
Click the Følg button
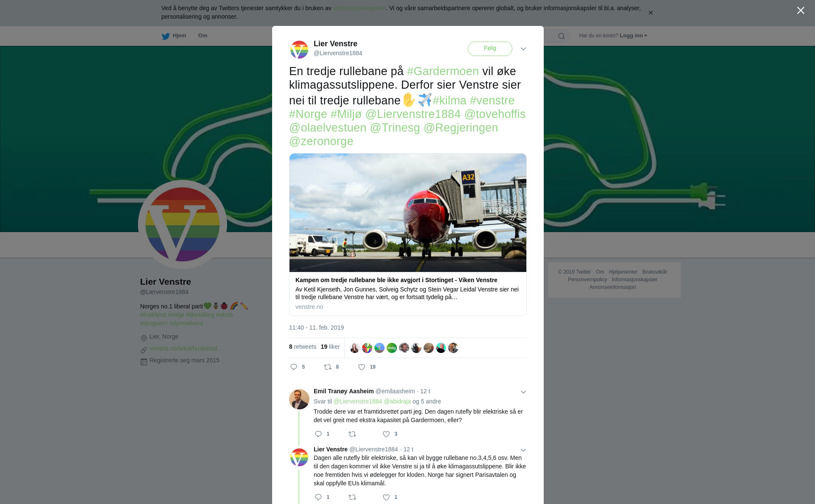coord(490,48)
